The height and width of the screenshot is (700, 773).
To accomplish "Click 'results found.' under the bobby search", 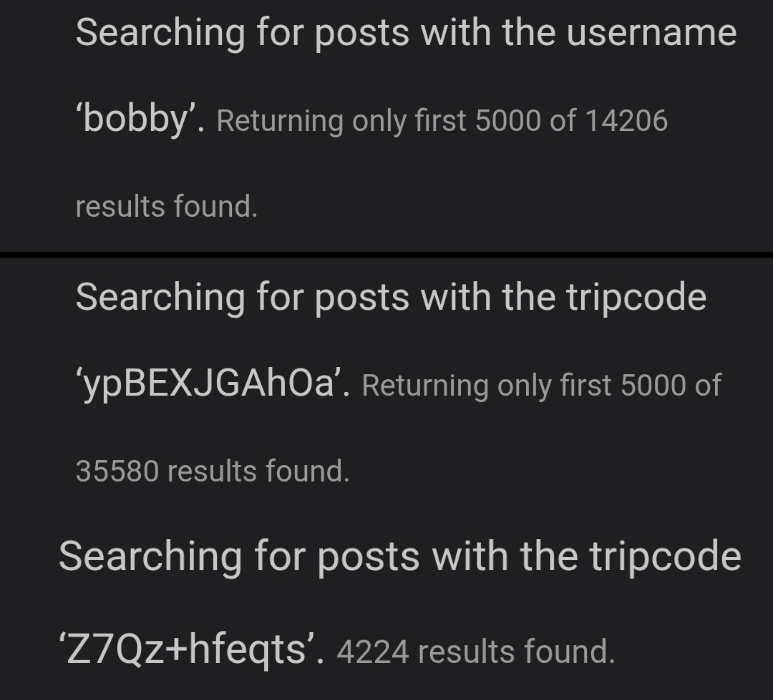I will pyautogui.click(x=166, y=207).
